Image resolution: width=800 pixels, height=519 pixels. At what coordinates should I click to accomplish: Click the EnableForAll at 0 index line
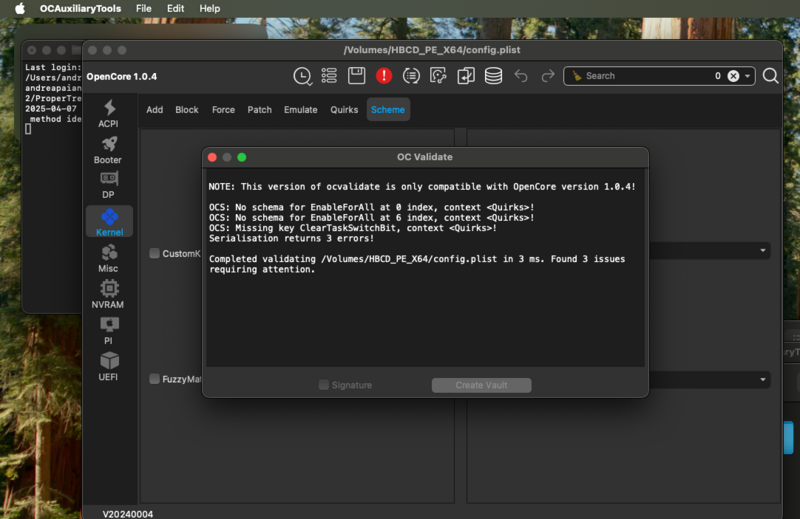(x=371, y=207)
